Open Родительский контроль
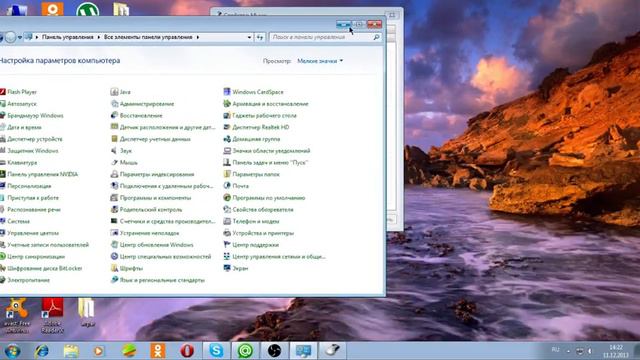The width and height of the screenshot is (640, 360). [x=147, y=210]
